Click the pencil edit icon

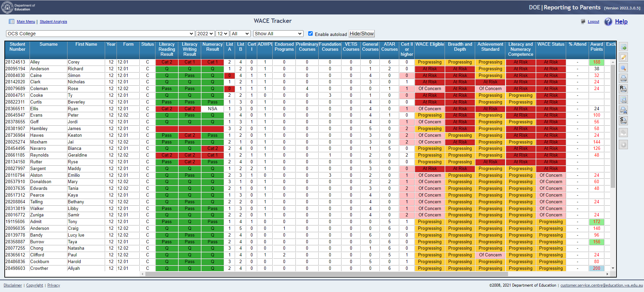click(x=623, y=57)
